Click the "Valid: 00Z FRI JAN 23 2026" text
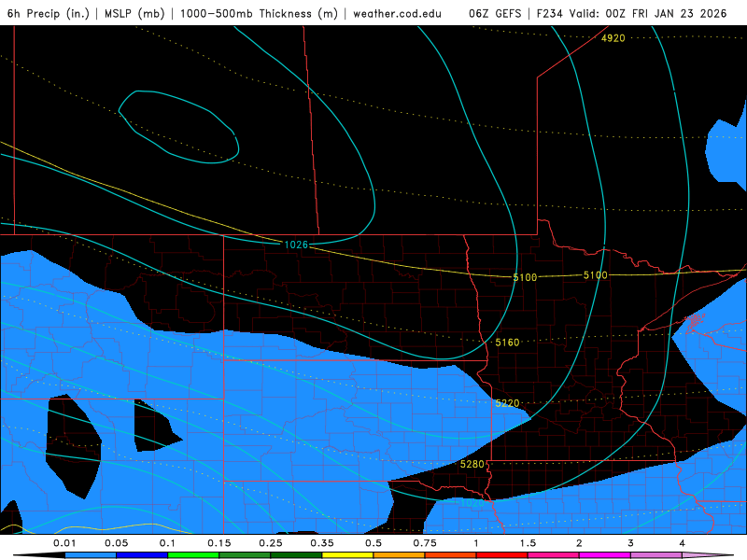The width and height of the screenshot is (747, 560). [648, 14]
